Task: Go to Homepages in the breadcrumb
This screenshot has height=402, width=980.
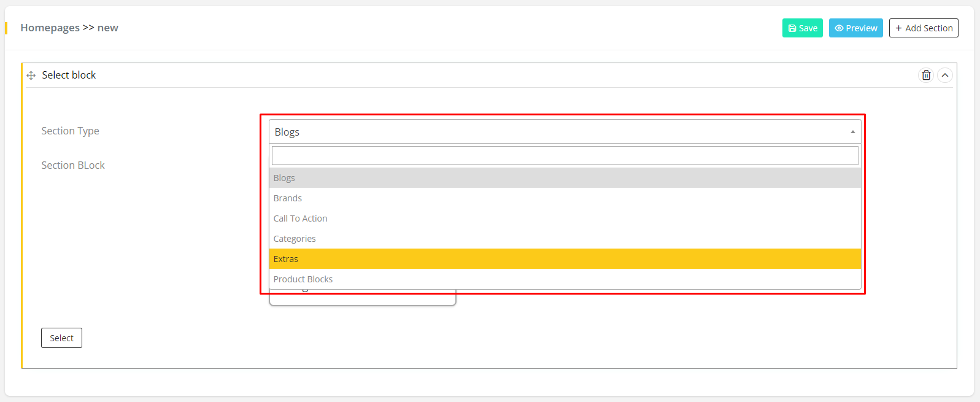Action: (x=50, y=28)
